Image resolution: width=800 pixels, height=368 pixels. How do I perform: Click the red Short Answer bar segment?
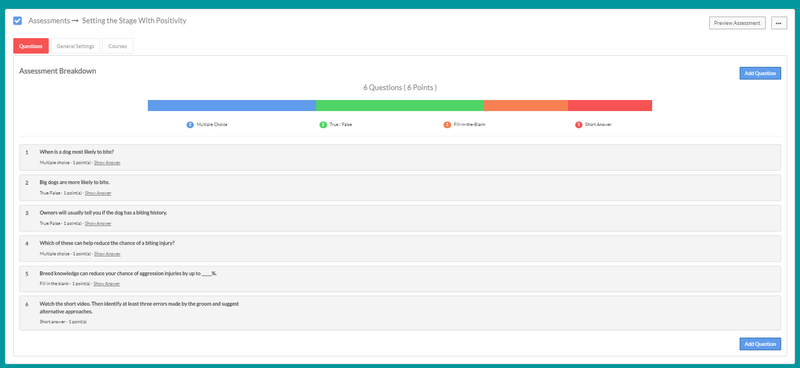click(610, 106)
